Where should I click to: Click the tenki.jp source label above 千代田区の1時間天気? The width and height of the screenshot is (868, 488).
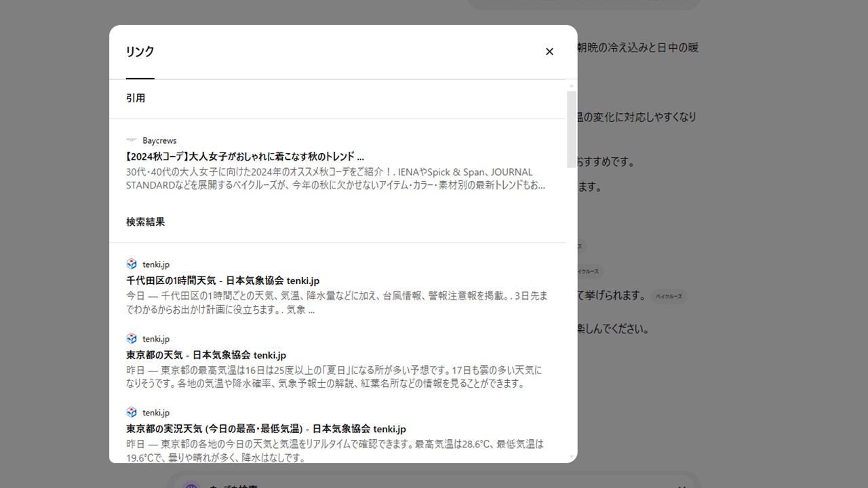point(156,264)
